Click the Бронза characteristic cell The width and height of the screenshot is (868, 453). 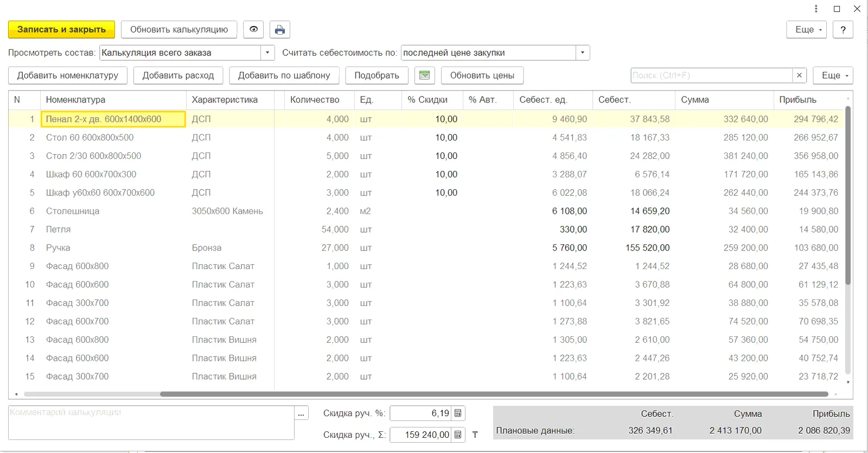[230, 248]
